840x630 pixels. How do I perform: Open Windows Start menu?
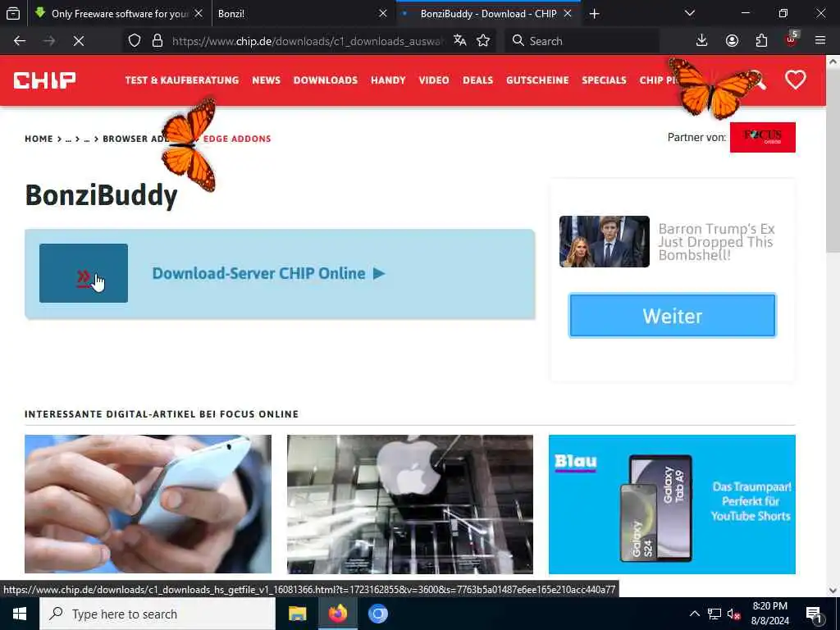tap(20, 614)
